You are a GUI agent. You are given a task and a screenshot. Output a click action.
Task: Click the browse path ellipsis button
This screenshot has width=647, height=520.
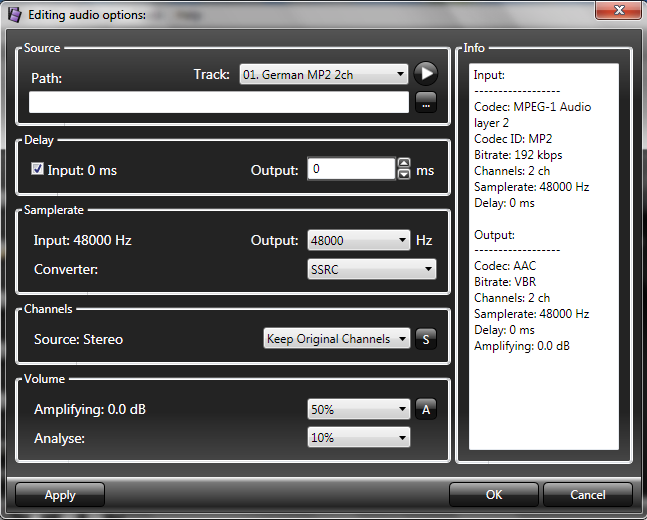pos(426,103)
